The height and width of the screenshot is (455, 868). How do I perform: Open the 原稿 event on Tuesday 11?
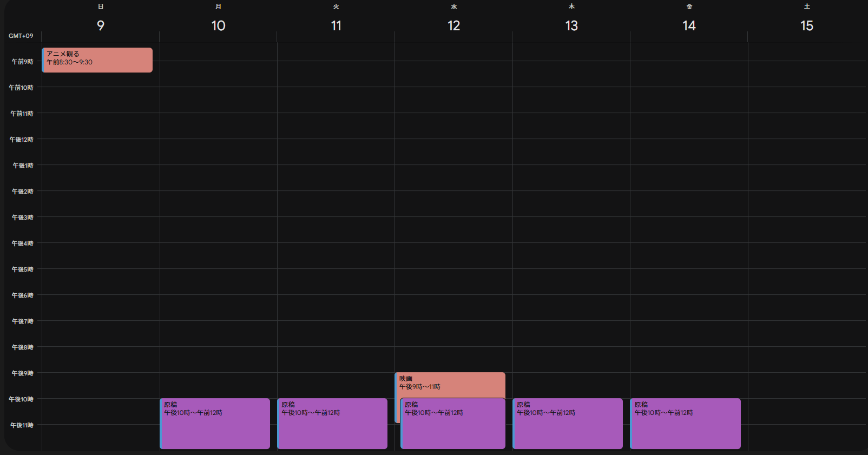click(x=333, y=424)
